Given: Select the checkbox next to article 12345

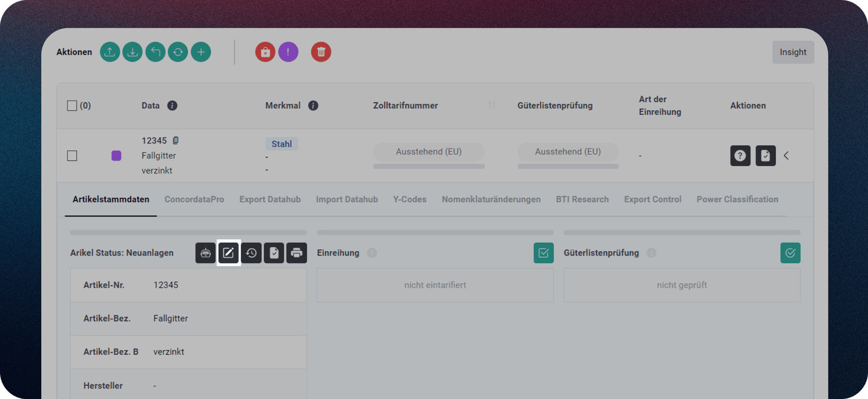Looking at the screenshot, I should [72, 155].
